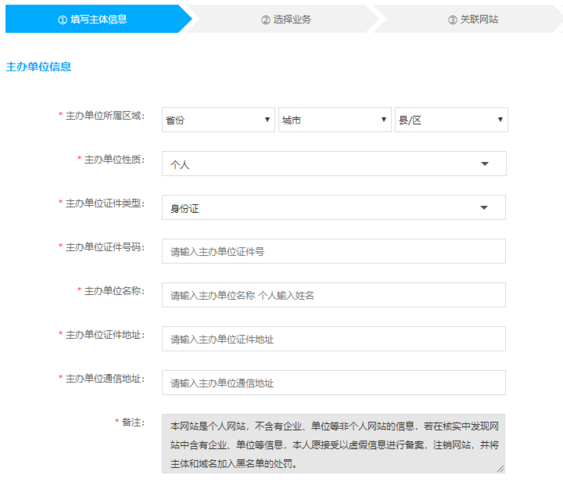Click the 备注 label
Image resolution: width=563 pixels, height=500 pixels.
(x=133, y=422)
